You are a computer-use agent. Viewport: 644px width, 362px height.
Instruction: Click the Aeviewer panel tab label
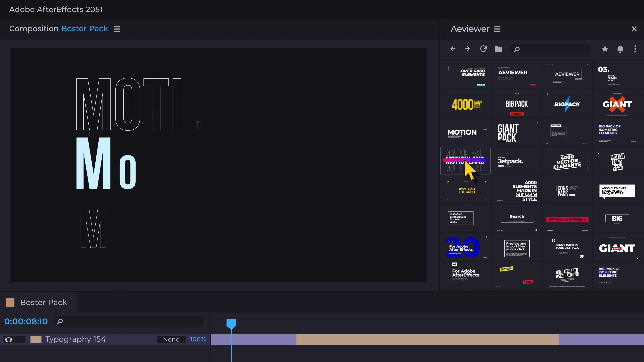coord(470,29)
